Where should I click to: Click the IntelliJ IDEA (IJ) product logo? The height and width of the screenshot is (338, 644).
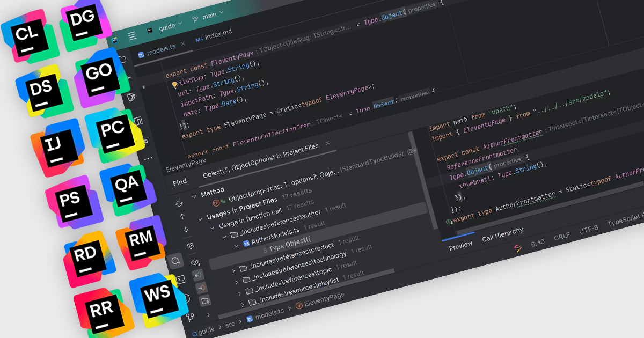(x=58, y=148)
